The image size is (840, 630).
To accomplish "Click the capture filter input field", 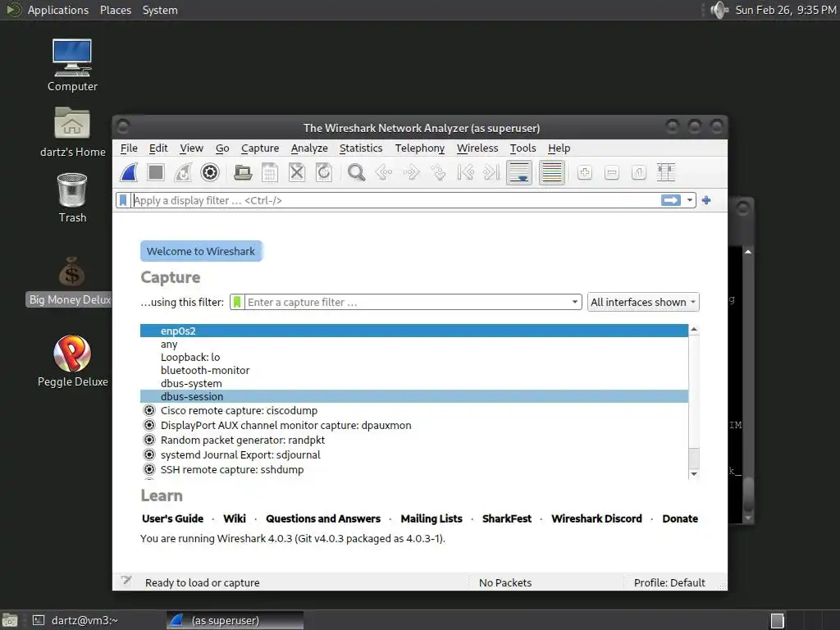I will tap(407, 302).
